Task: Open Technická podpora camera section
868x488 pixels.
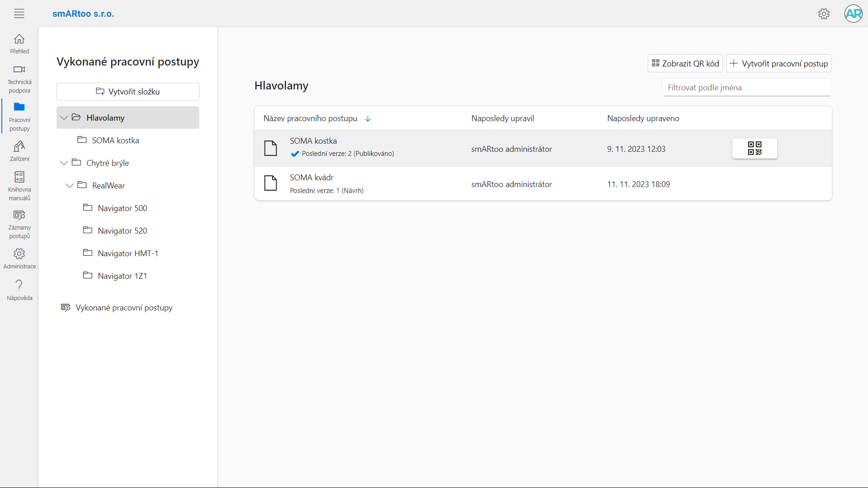Action: click(19, 79)
